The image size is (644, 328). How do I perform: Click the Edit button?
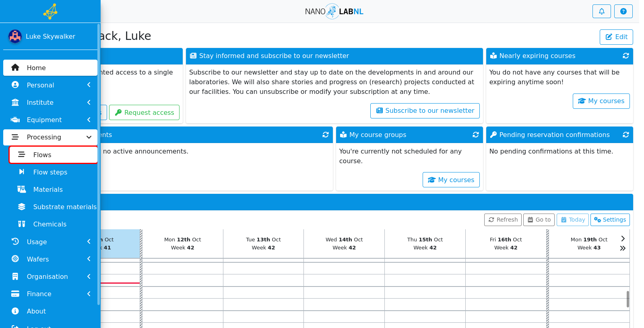click(x=616, y=37)
